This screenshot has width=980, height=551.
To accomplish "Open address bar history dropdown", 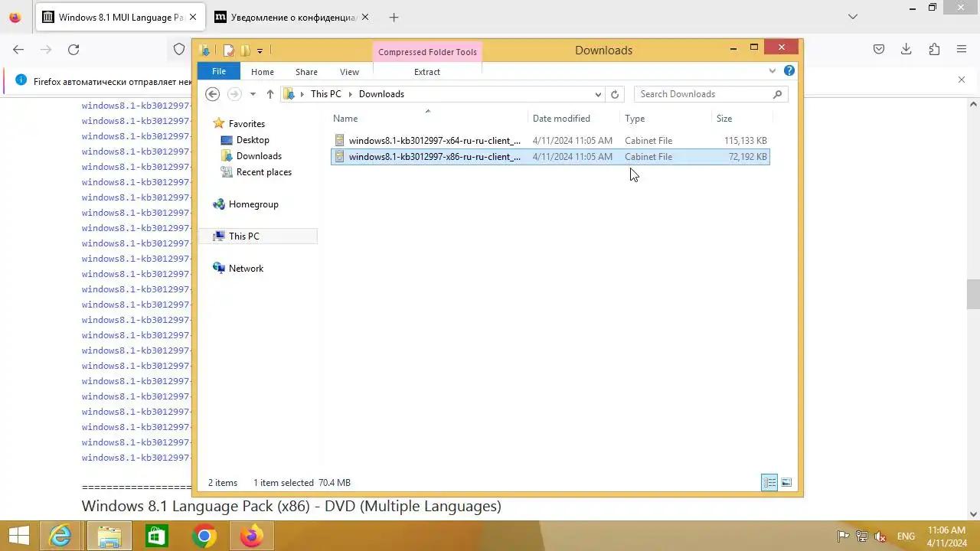I will (598, 94).
